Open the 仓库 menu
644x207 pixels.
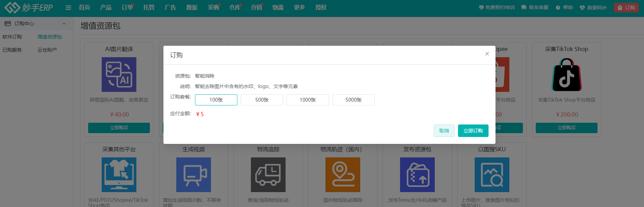[235, 8]
